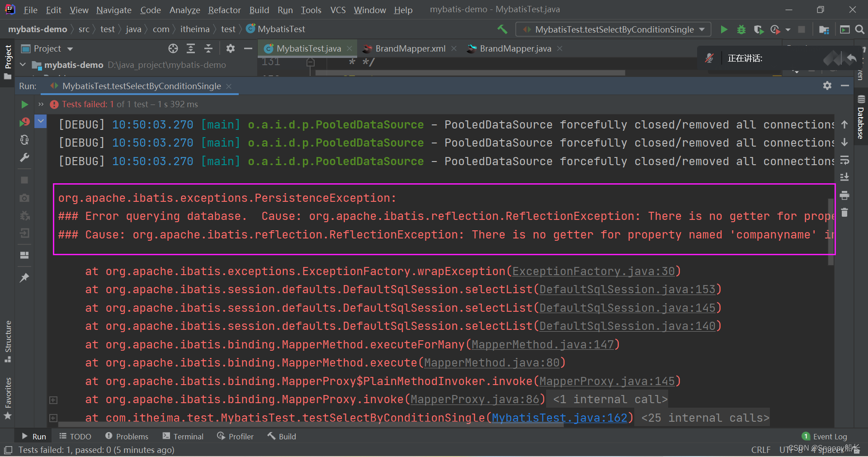Toggle soft-wrap in console output
Viewport: 868px width, 457px height.
click(844, 160)
